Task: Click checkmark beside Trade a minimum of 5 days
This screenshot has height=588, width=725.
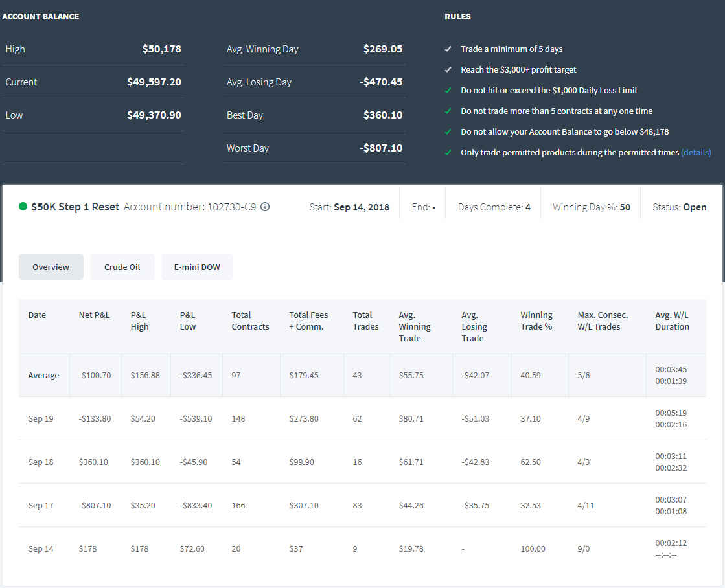Action: pyautogui.click(x=448, y=49)
